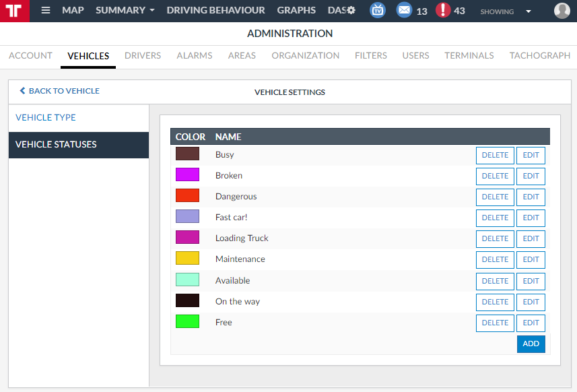Open the Driving Behaviour menu
577x392 pixels.
click(x=215, y=11)
